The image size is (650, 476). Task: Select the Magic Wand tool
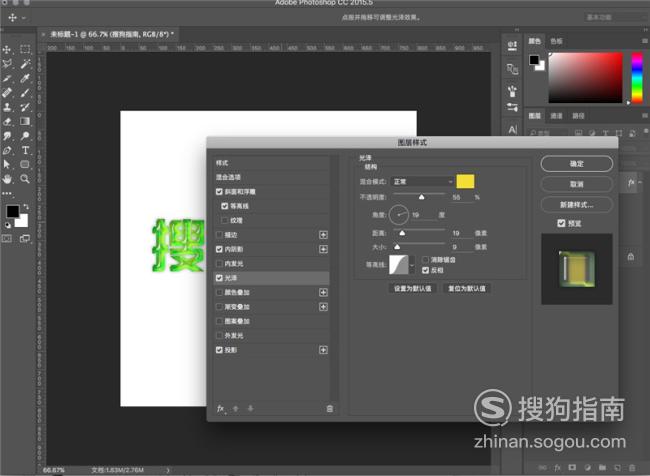(x=25, y=64)
